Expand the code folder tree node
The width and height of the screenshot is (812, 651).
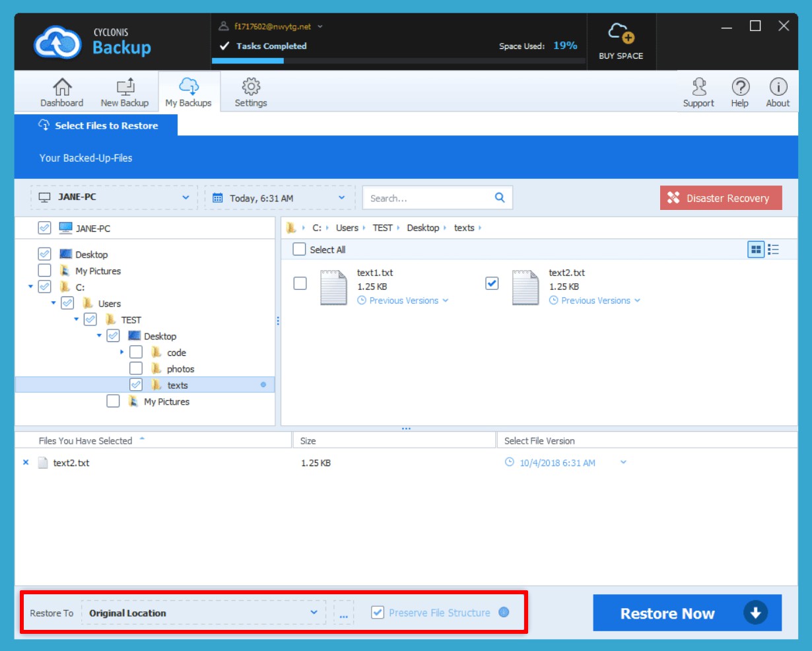click(x=122, y=353)
